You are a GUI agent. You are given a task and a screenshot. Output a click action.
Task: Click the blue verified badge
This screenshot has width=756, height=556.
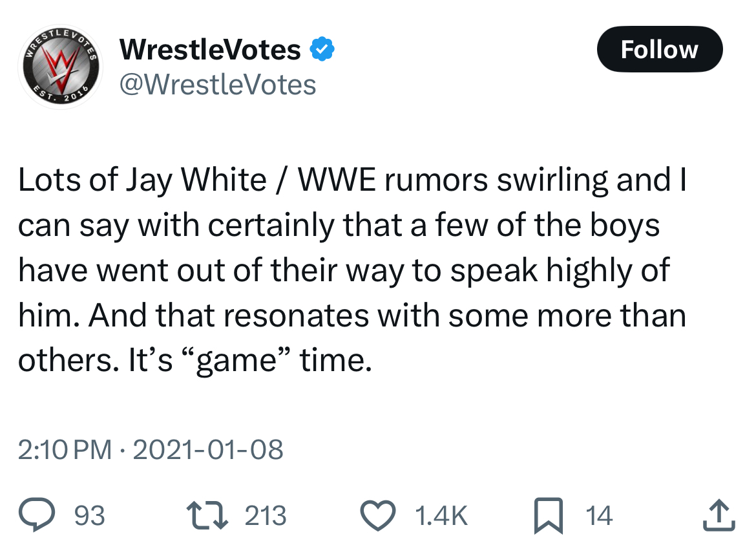point(322,49)
